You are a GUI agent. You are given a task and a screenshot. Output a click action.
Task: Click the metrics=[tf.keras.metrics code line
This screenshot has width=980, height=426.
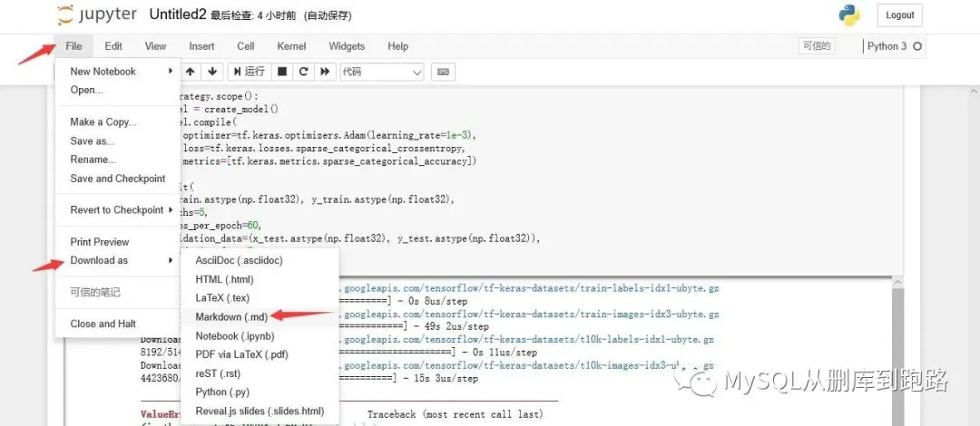(x=330, y=161)
